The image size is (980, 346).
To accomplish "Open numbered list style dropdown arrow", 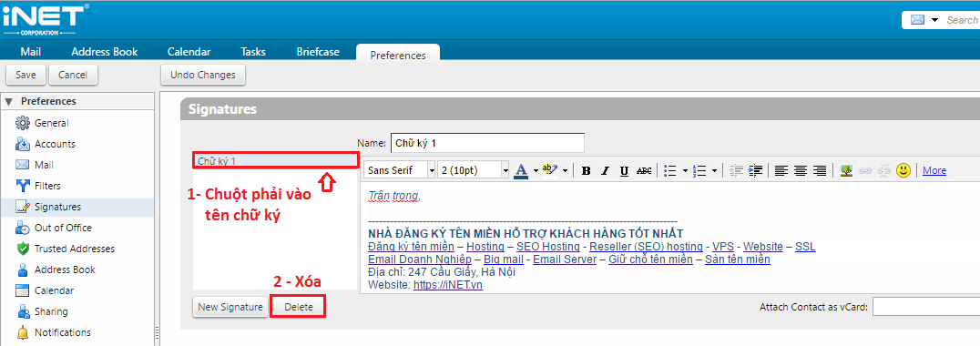I will coord(714,170).
